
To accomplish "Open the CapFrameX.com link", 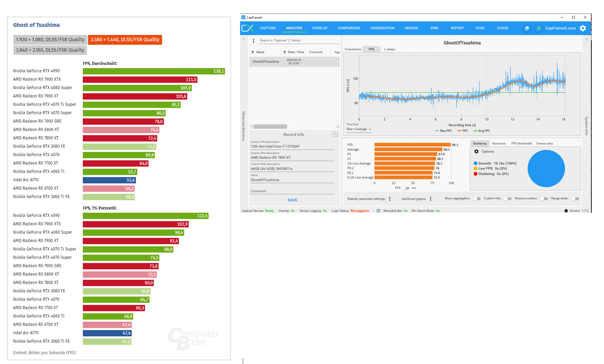I will coord(560,28).
